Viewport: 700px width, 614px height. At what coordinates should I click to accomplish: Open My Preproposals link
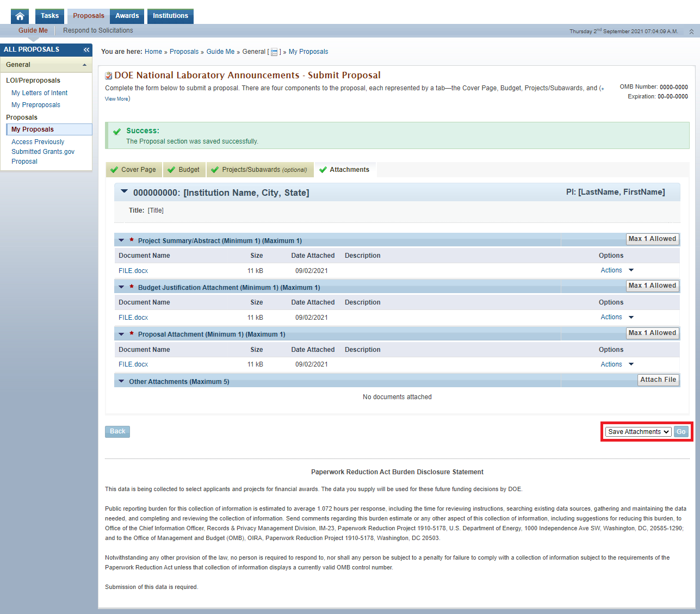[x=36, y=105]
